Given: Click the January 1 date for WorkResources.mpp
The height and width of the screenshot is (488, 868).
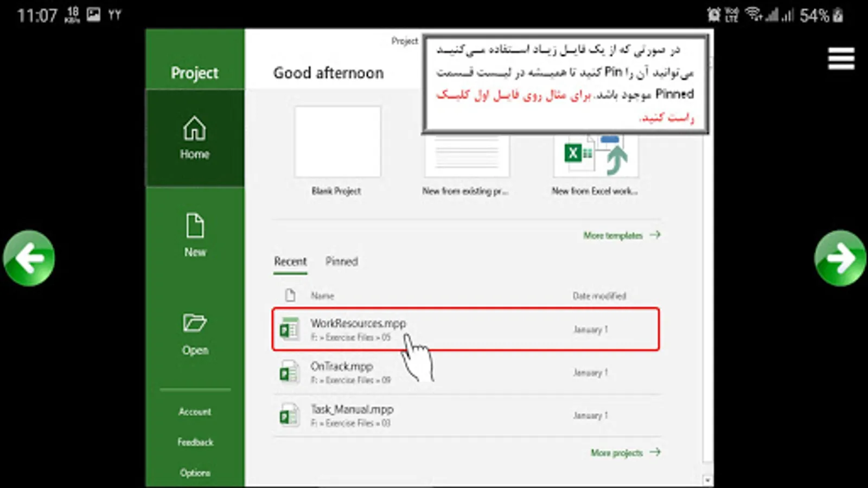Looking at the screenshot, I should (x=591, y=329).
